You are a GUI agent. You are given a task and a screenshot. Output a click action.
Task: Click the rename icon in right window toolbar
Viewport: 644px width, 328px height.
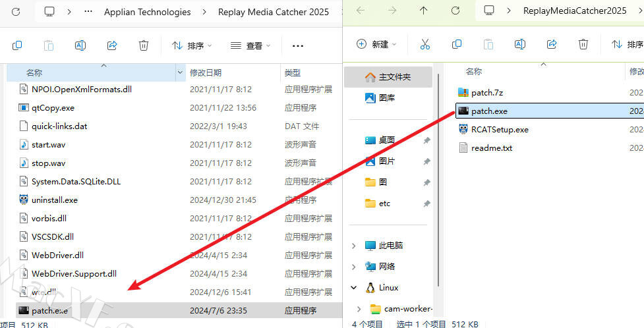[x=520, y=44]
